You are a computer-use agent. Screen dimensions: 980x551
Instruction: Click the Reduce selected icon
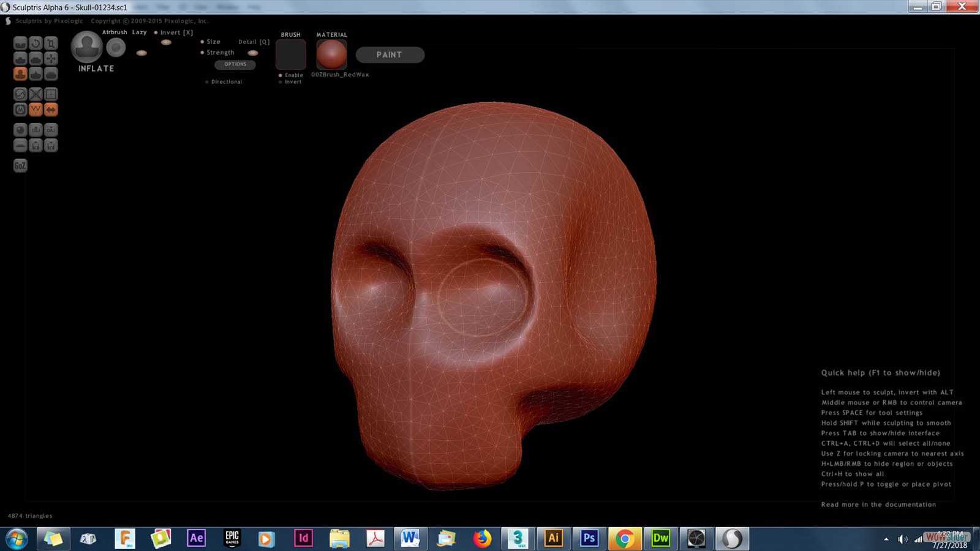tap(36, 94)
